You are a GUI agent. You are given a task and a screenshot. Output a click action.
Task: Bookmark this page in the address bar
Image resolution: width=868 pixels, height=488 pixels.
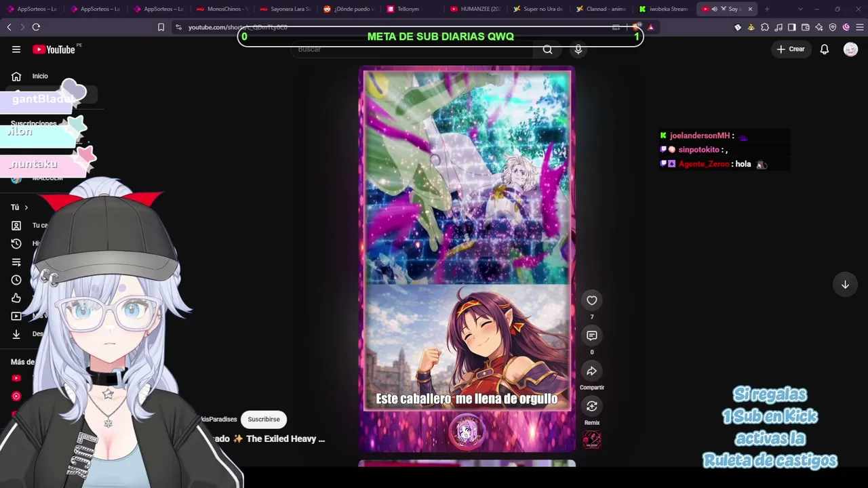coord(161,27)
